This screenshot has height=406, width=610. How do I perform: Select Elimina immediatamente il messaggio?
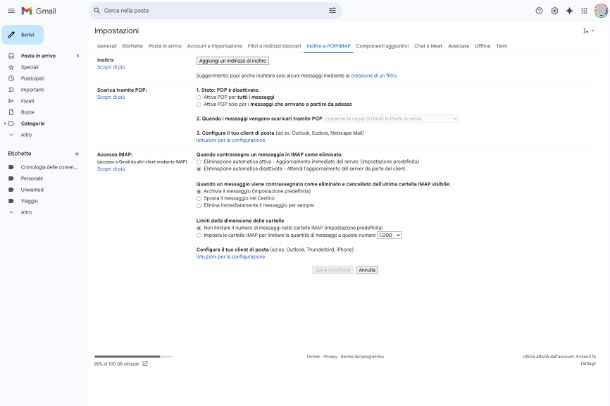tap(199, 205)
